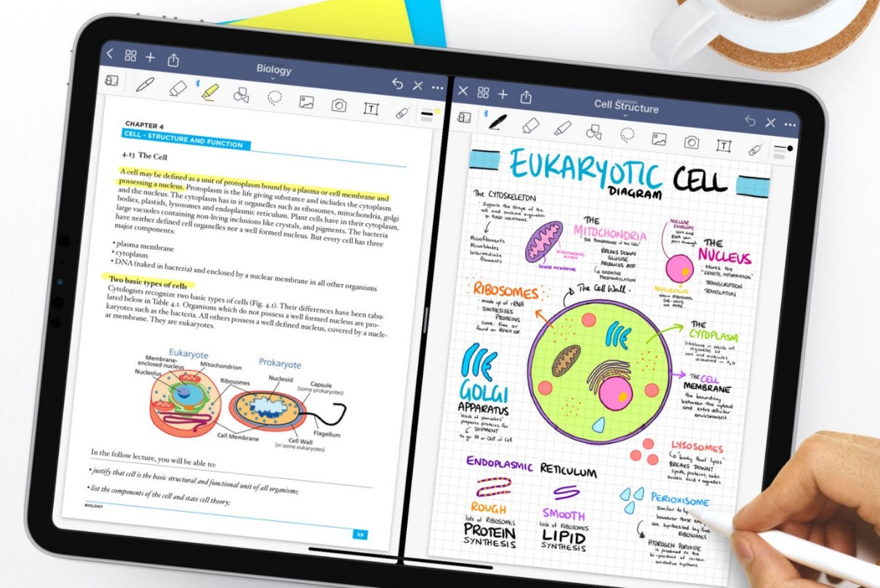Screen dimensions: 880x588
Task: Tap the 'Prokaryote' diagram label
Action: (x=280, y=363)
